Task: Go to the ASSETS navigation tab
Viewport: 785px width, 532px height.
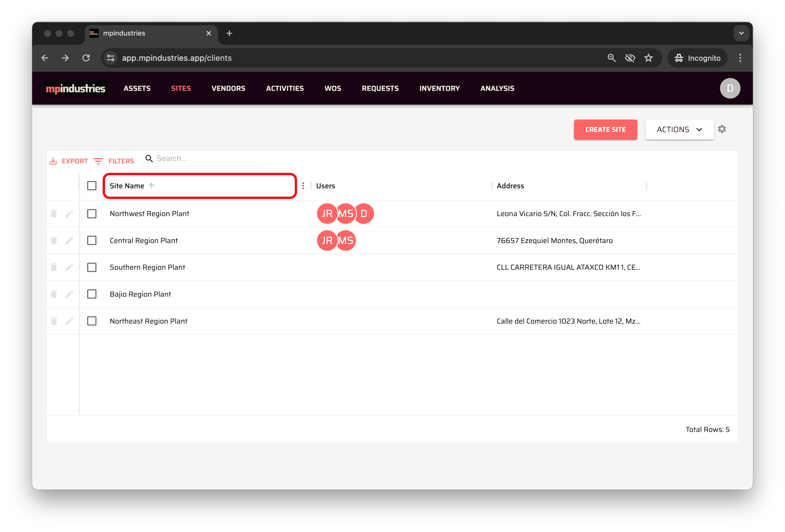Action: [137, 88]
